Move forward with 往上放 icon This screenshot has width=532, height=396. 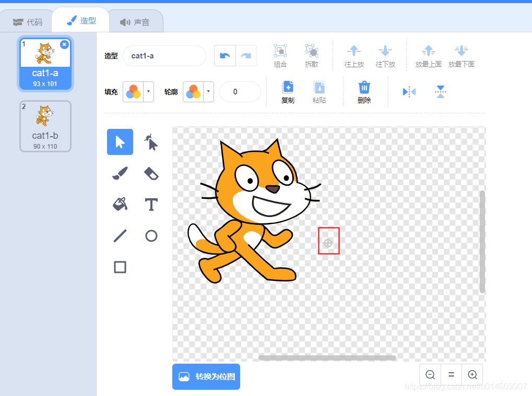[x=354, y=56]
